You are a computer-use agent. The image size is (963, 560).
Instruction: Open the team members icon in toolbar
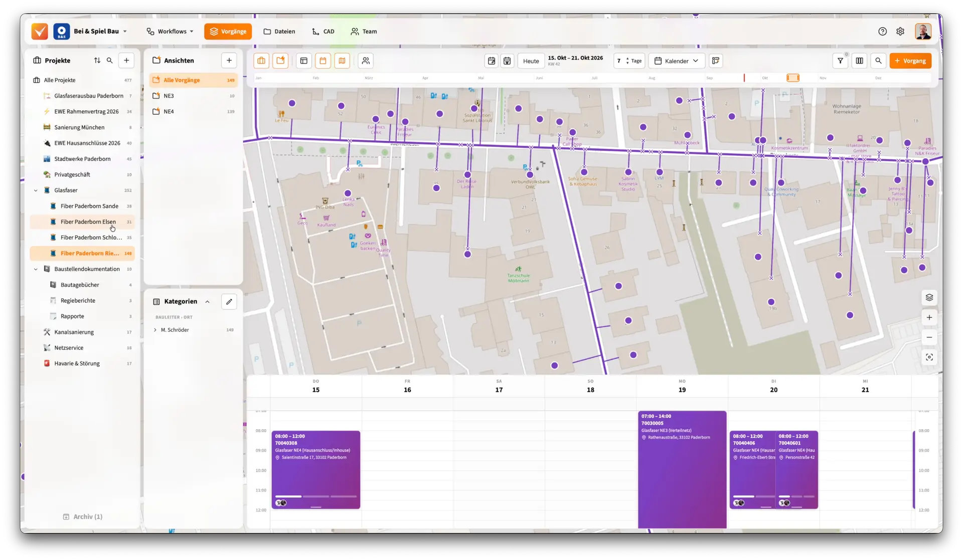click(x=366, y=61)
